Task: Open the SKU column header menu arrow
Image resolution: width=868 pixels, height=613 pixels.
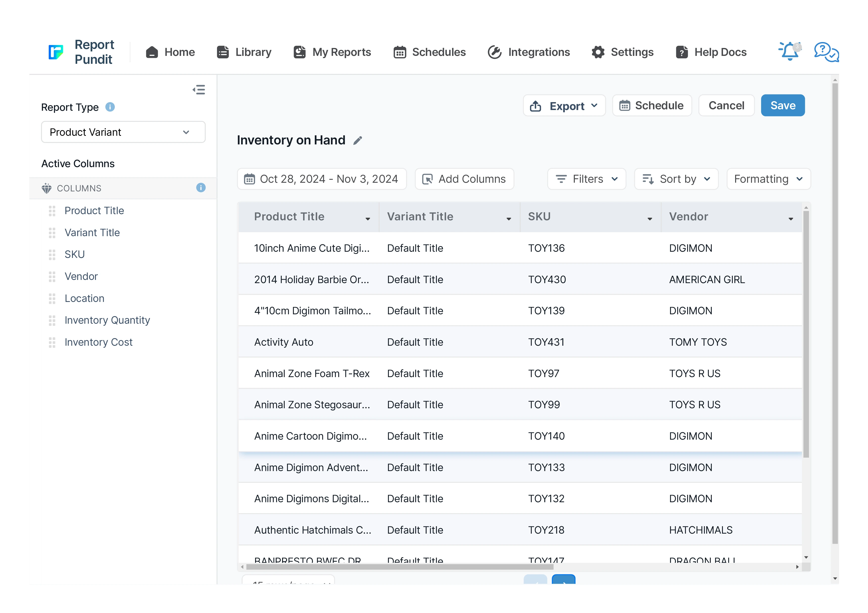Action: [650, 219]
